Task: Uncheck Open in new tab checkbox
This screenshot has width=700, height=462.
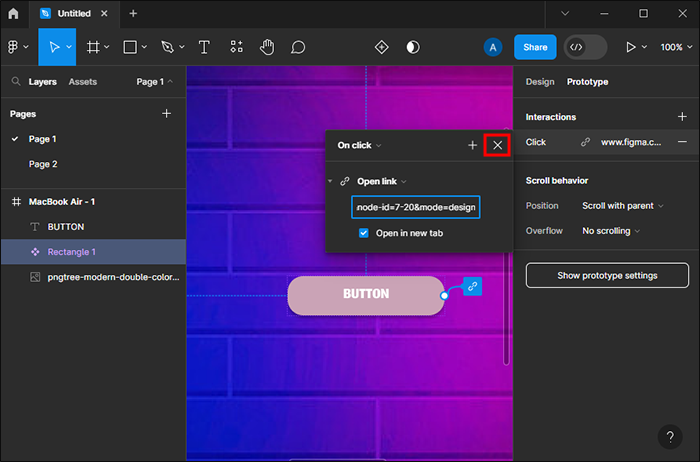Action: (364, 233)
